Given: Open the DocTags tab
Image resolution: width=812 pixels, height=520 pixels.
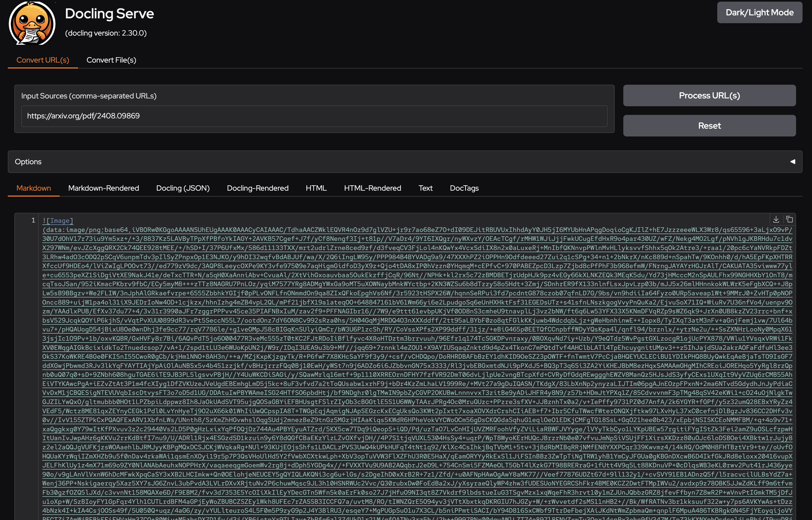Looking at the screenshot, I should point(464,188).
